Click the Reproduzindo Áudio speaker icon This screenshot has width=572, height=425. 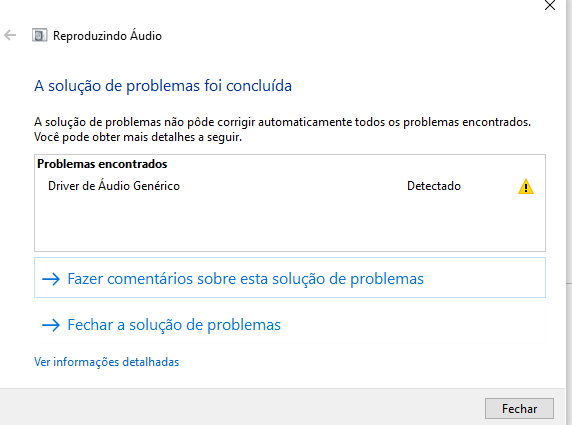click(x=39, y=35)
